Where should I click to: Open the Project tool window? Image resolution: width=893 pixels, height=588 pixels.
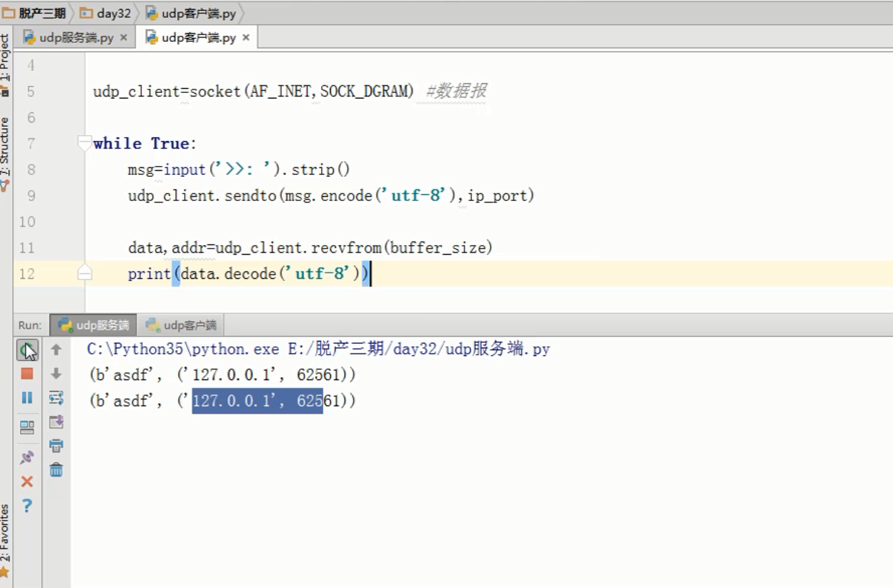click(x=6, y=63)
